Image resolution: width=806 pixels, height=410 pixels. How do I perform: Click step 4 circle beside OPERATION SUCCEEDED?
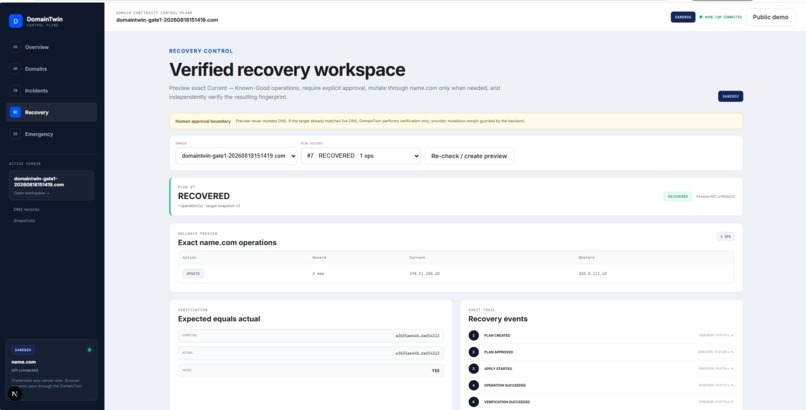[473, 385]
